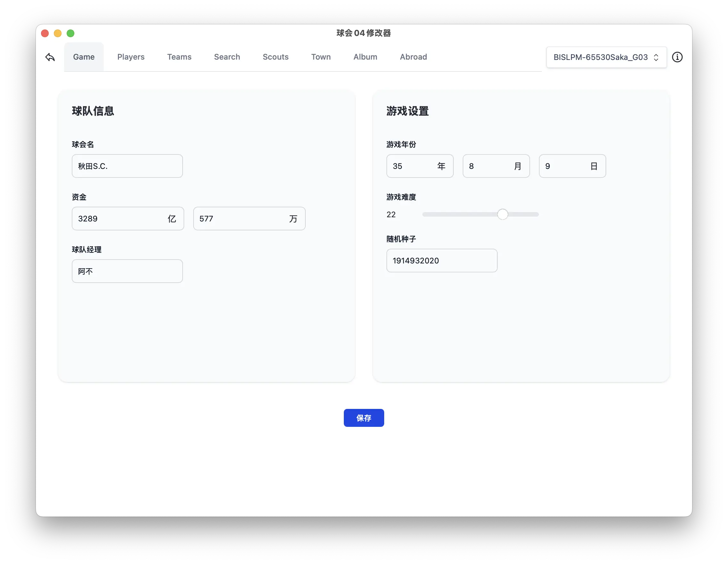Switch to the Scouts tab
This screenshot has width=728, height=564.
[x=276, y=57]
